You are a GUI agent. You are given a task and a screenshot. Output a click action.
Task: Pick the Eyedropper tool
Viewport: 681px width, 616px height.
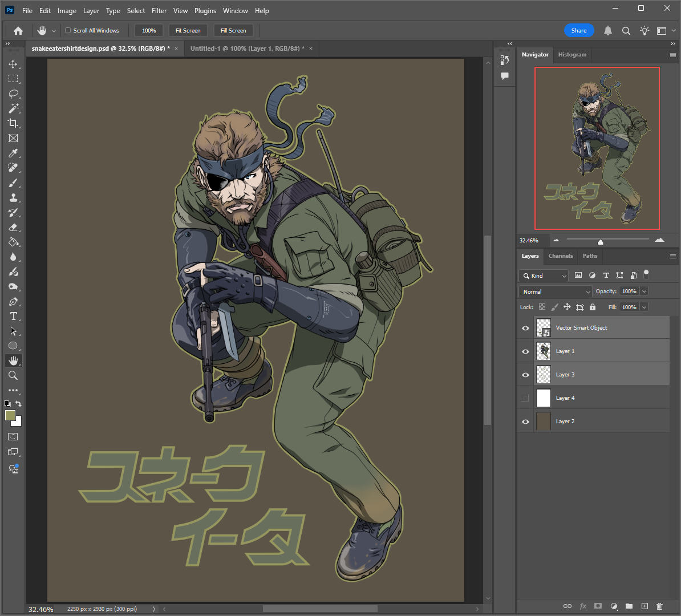pyautogui.click(x=13, y=153)
